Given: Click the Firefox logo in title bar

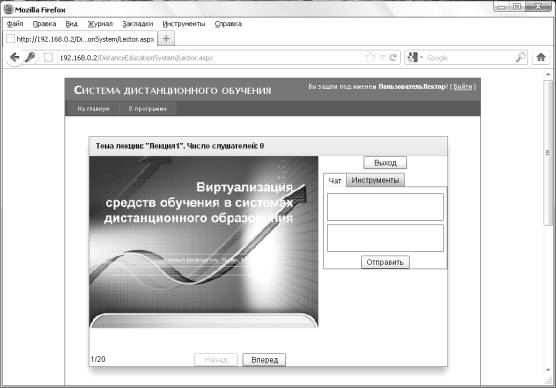Looking at the screenshot, I should point(8,9).
